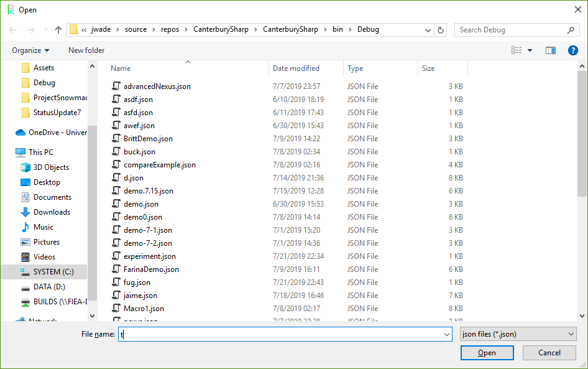Open Downloads in the navigation pane
Screen dimensions: 588x369
(52, 212)
